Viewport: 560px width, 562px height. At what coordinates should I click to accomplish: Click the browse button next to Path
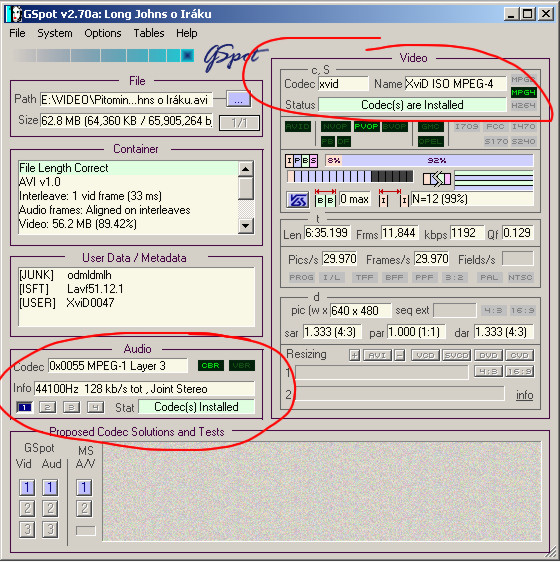point(238,99)
